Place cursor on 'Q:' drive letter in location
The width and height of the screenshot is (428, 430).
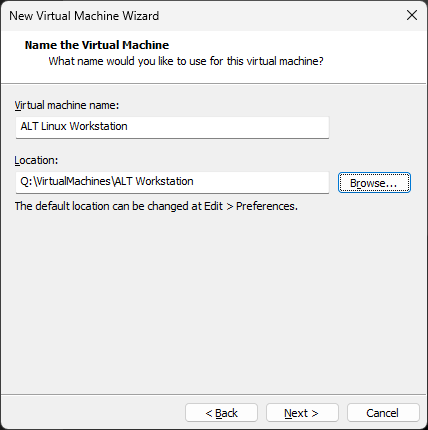coord(26,181)
